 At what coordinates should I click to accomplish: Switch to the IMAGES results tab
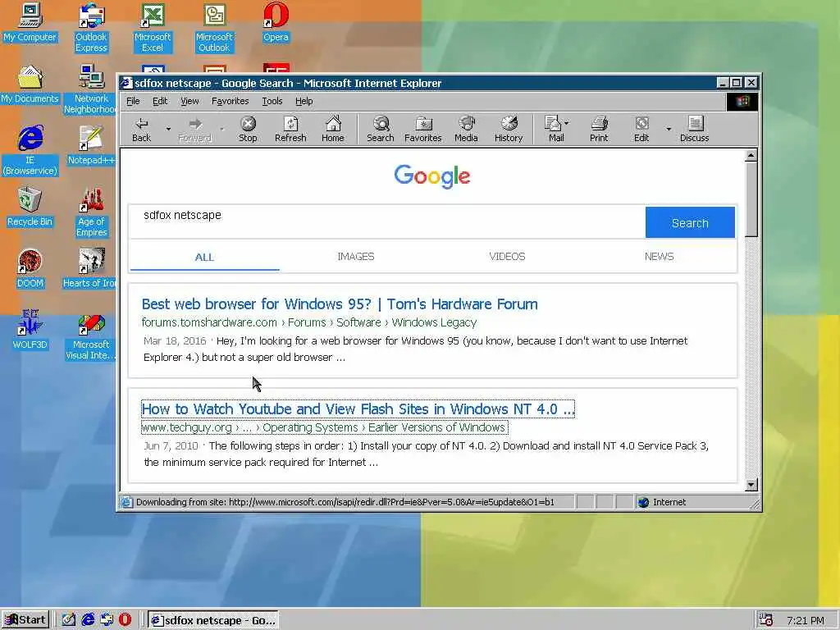(x=356, y=257)
